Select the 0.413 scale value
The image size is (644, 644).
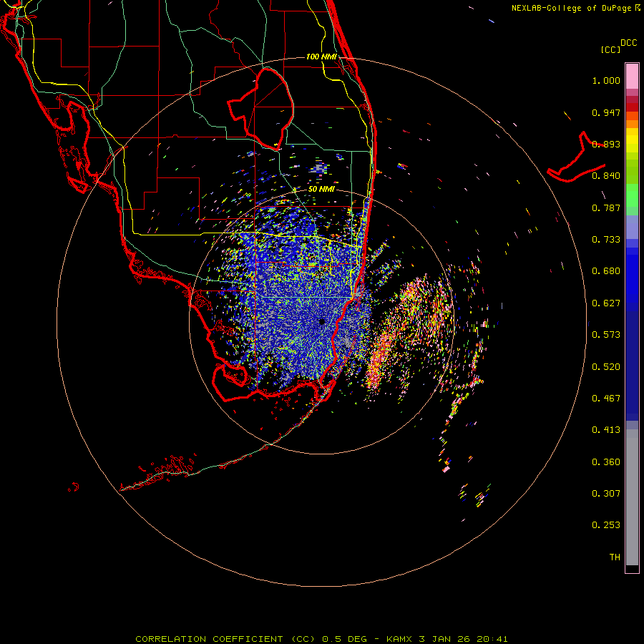point(606,430)
